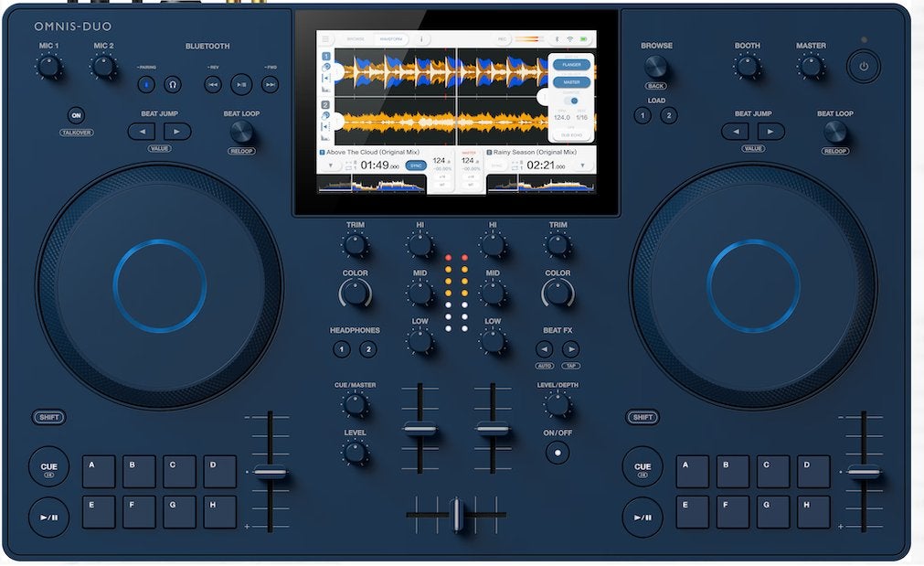Switch to the WAVEFORM tab on touchscreen
This screenshot has width=924, height=566.
(391, 39)
